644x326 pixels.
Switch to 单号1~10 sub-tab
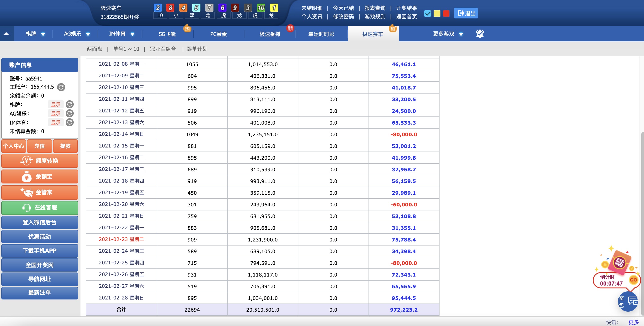[x=126, y=49]
